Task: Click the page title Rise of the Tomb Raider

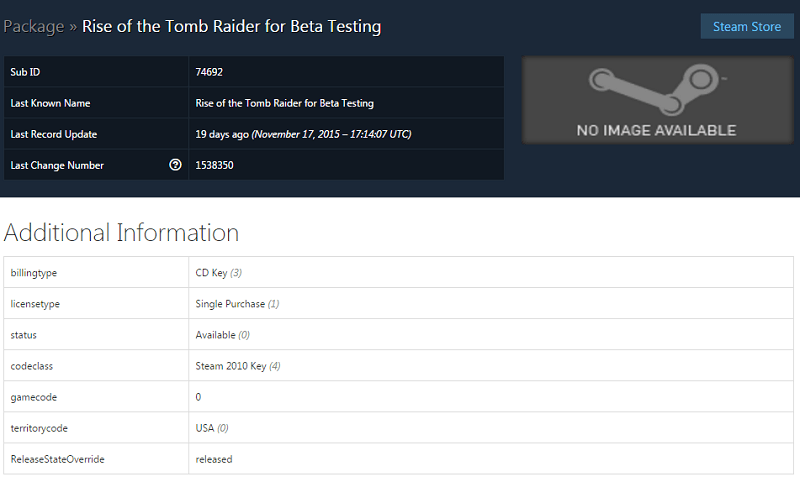Action: (x=231, y=26)
